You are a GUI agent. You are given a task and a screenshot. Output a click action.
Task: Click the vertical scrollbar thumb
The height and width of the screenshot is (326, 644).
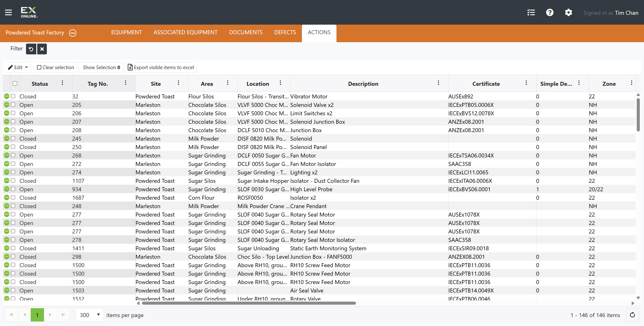pos(638,115)
